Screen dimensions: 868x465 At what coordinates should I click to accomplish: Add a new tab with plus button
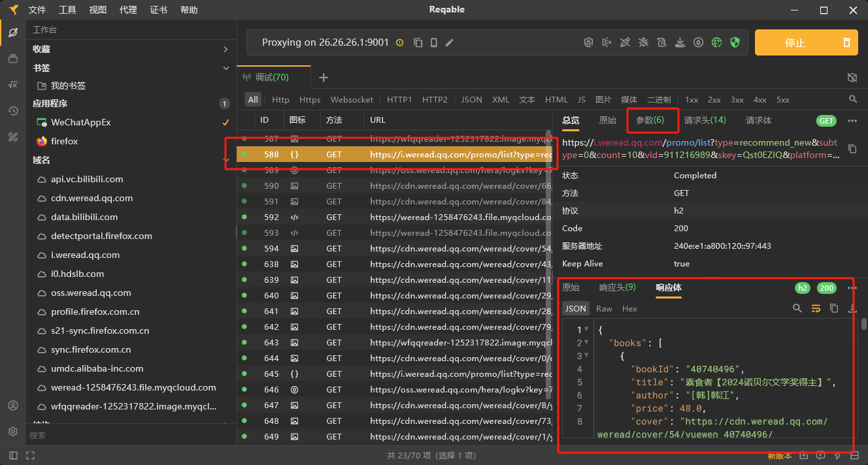click(323, 77)
